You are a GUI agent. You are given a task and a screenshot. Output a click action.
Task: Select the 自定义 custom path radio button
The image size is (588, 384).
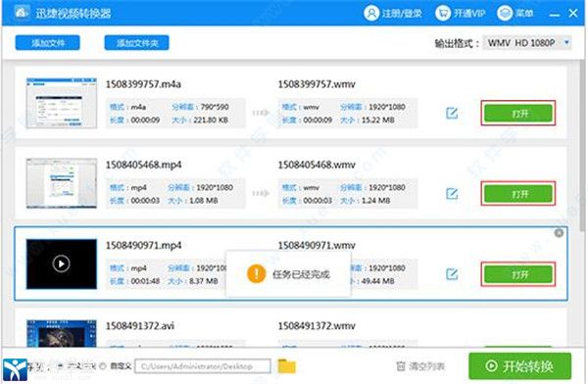pyautogui.click(x=103, y=366)
